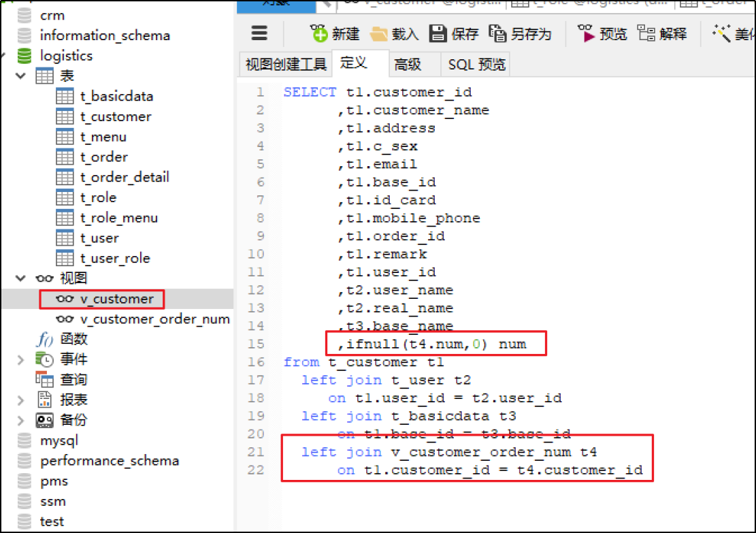The height and width of the screenshot is (533, 756).
Task: Select the test database
Action: coord(52,522)
